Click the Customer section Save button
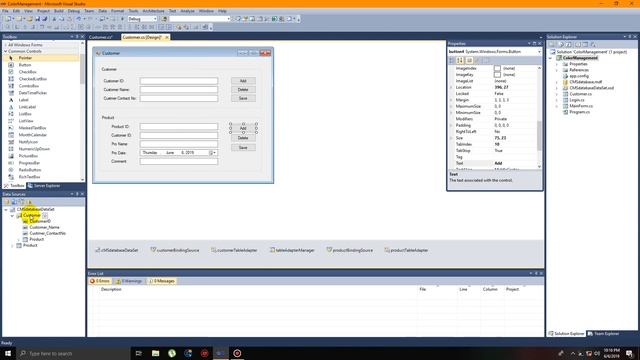640x360 pixels. coord(243,98)
